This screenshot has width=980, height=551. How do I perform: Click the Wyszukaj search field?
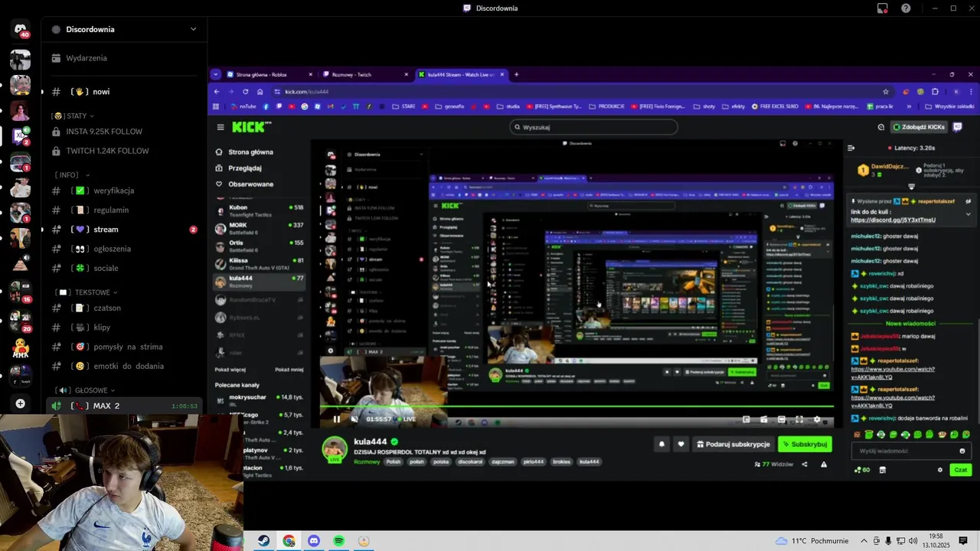coord(593,127)
